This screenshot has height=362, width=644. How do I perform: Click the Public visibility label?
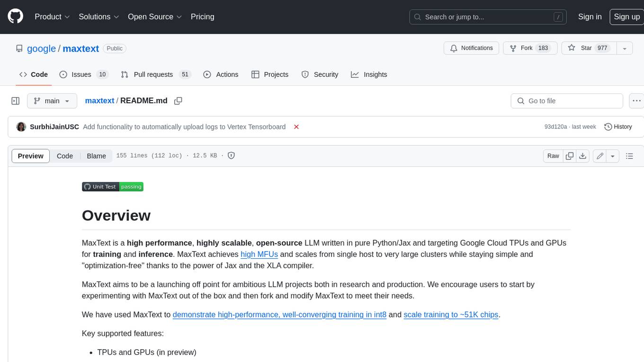point(115,48)
